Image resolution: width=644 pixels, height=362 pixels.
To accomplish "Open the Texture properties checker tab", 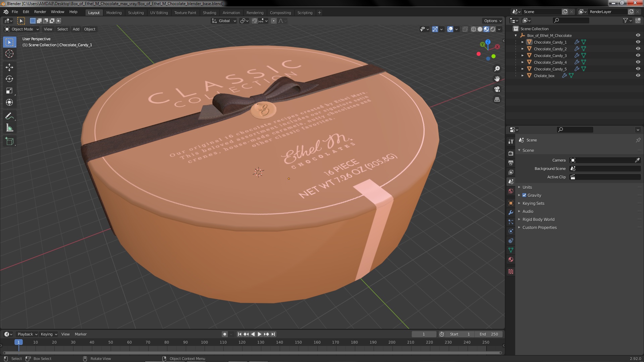I will click(x=511, y=271).
